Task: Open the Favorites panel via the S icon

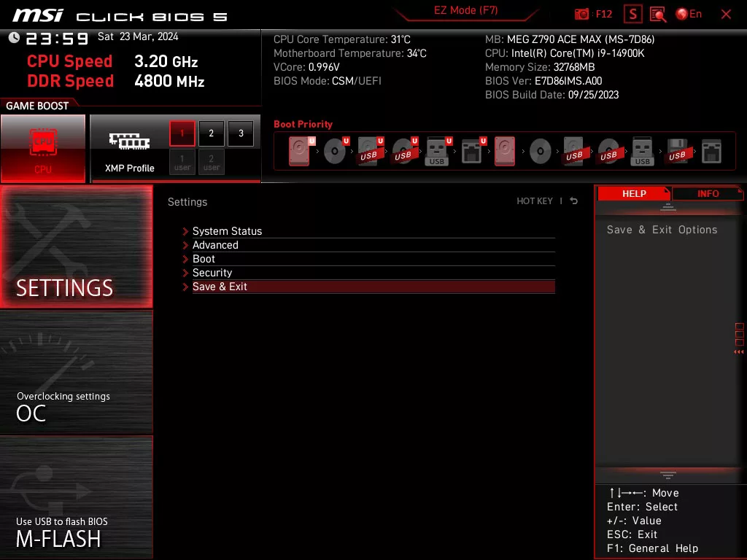Action: click(632, 13)
